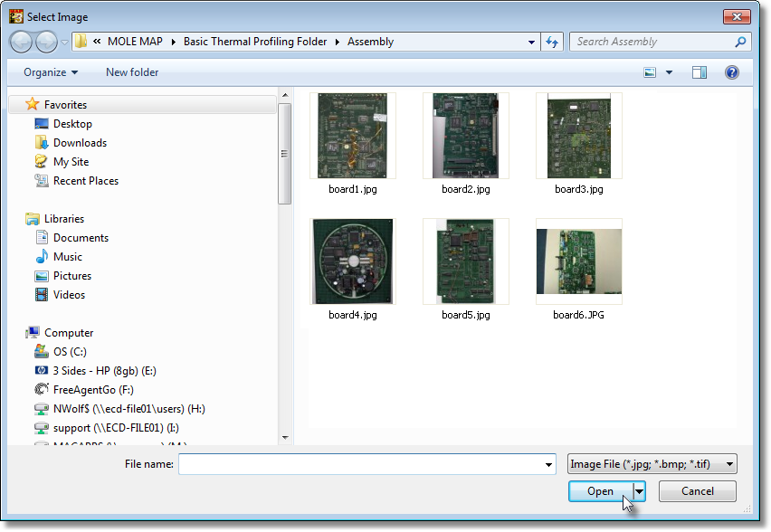771x532 pixels.
Task: Select board4.jpg circular board thumbnail
Action: pyautogui.click(x=353, y=261)
